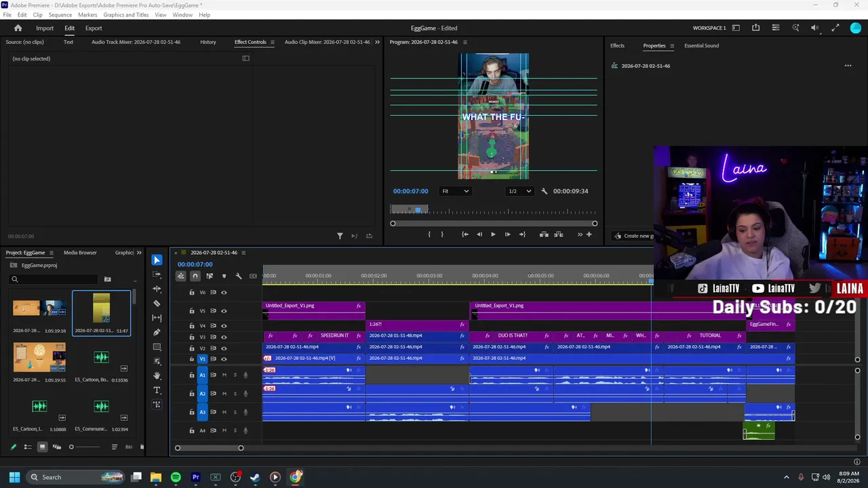The height and width of the screenshot is (488, 868).
Task: Open timeline display settings wrench
Action: [x=239, y=276]
